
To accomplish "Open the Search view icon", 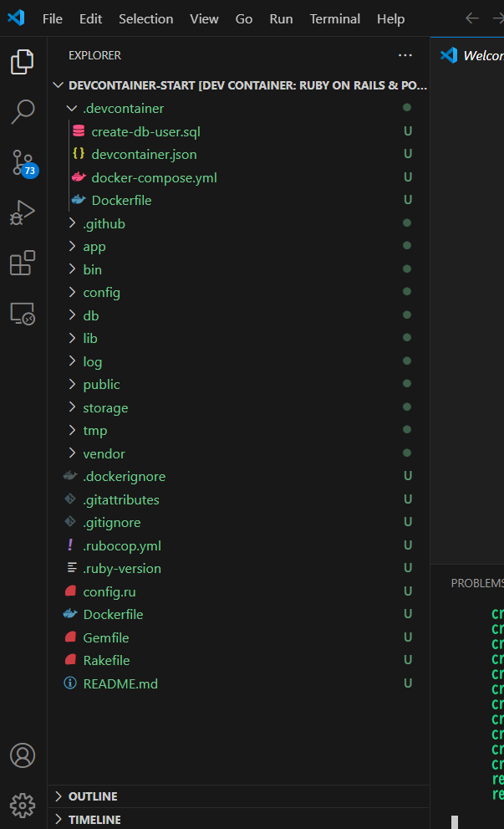I will 23,111.
